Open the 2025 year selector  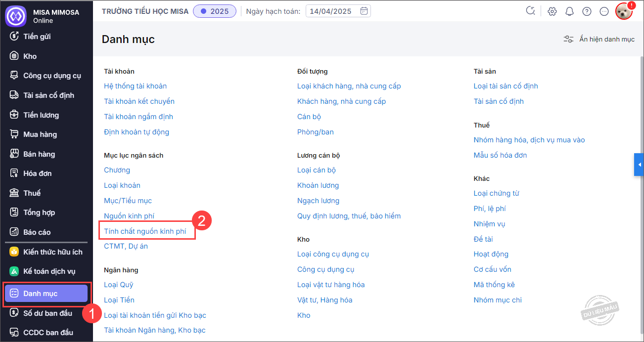click(x=215, y=11)
